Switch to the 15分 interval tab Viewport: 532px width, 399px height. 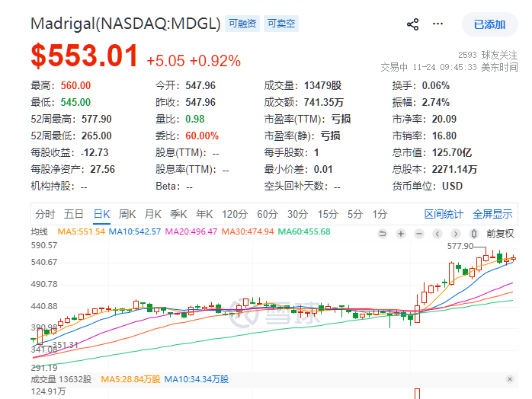pyautogui.click(x=328, y=214)
